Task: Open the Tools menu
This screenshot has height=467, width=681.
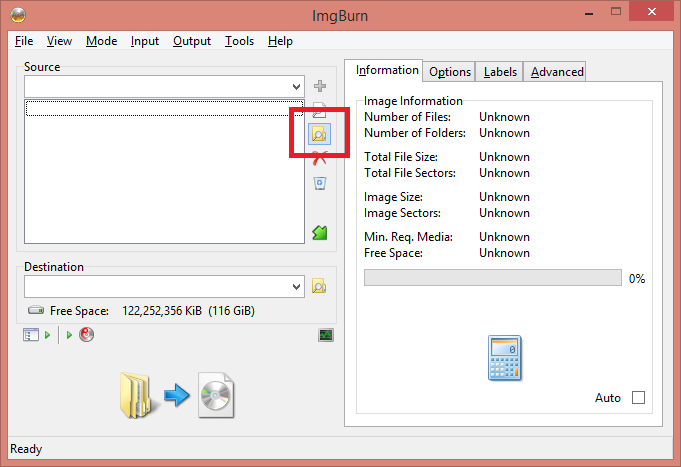Action: coord(239,41)
